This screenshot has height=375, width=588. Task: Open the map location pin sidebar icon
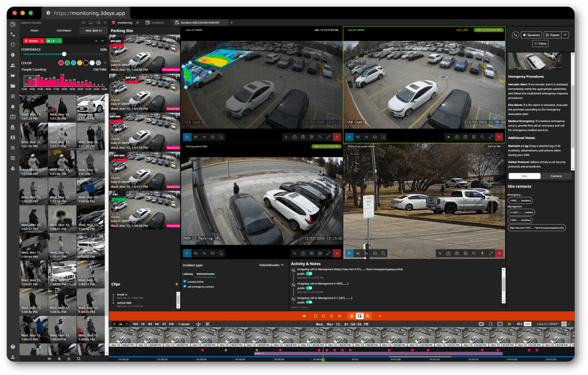[x=13, y=55]
